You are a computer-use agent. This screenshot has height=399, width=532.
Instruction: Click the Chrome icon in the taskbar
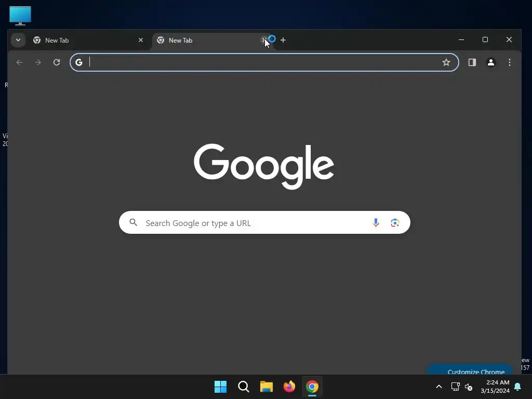pos(312,387)
